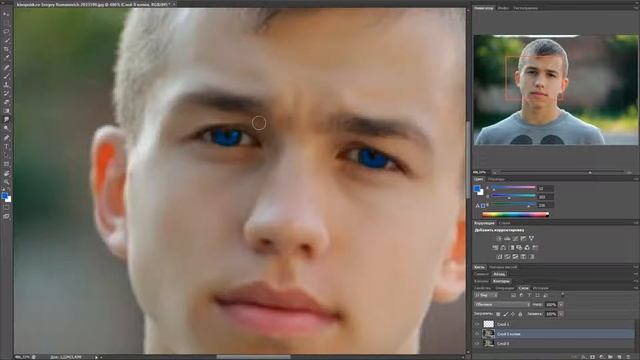Add Color Balance adjustment layer

[503, 248]
